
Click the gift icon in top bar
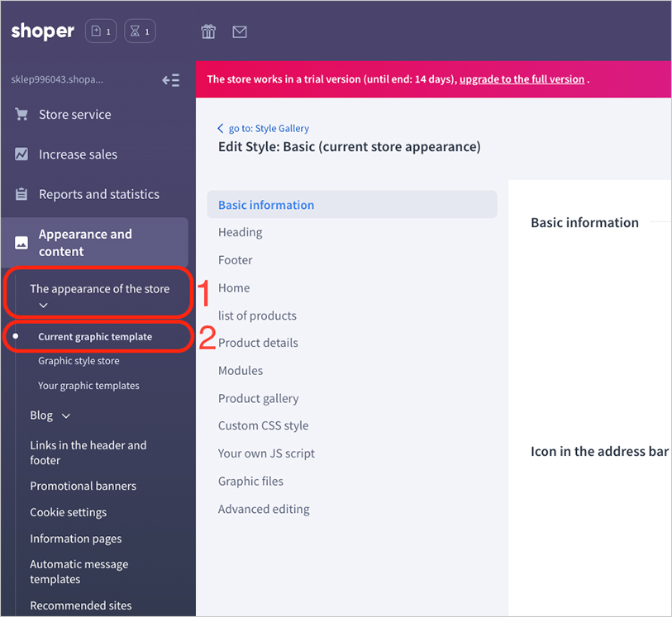[x=208, y=31]
